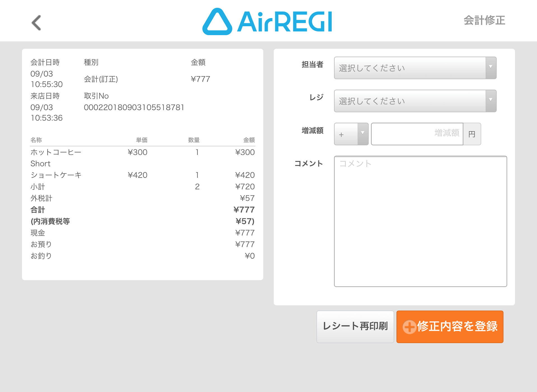Click the 会計(訂正) type value
The height and width of the screenshot is (392, 537).
101,79
